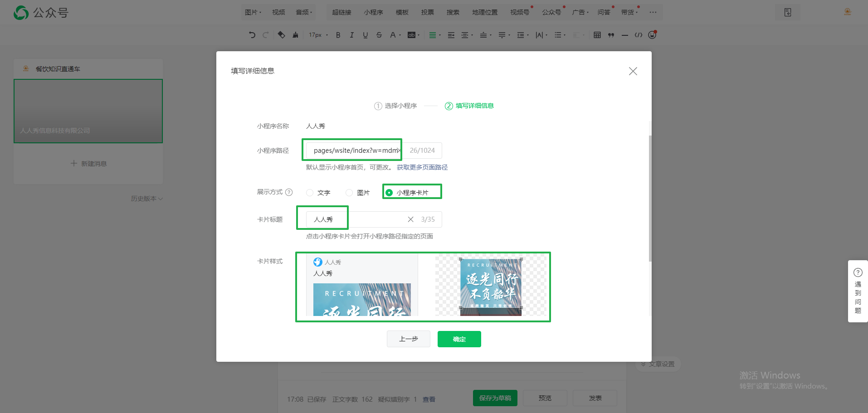868x413 pixels.
Task: Click the 预览 button
Action: point(545,398)
